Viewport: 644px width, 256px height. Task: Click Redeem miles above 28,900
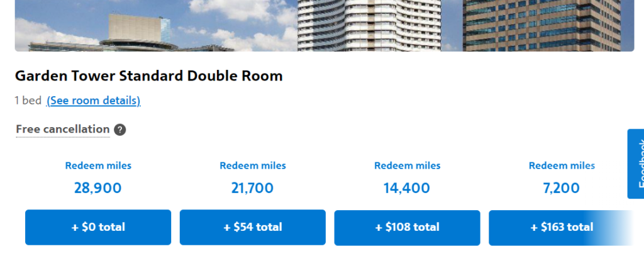[x=98, y=166]
